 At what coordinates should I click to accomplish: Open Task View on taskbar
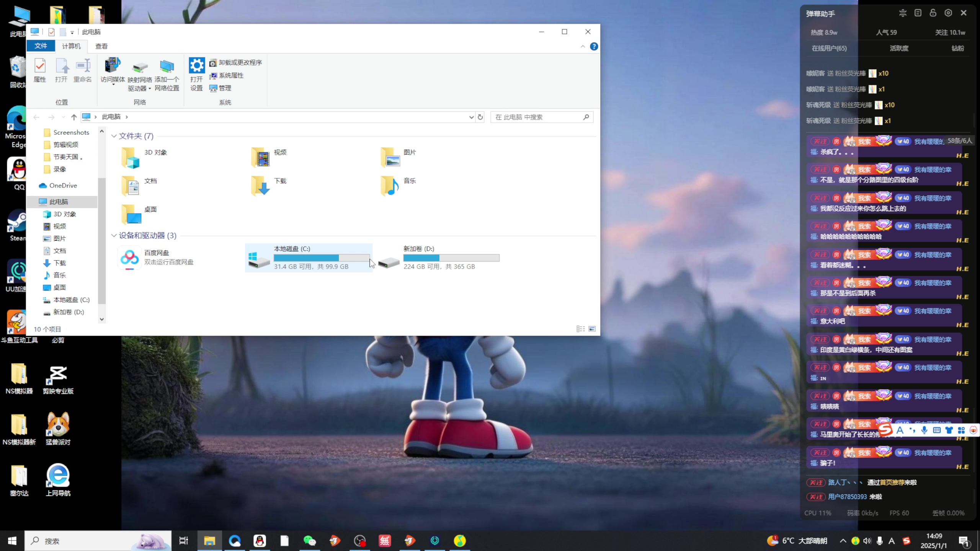184,541
